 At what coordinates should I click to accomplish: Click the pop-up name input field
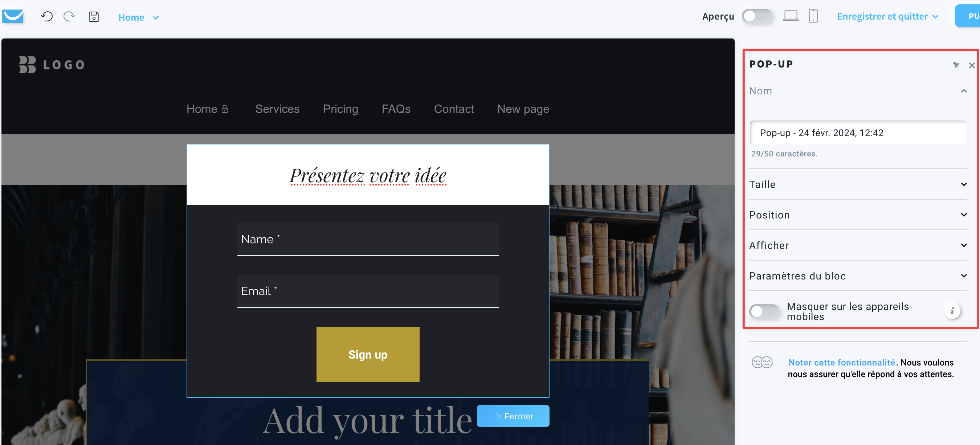(857, 133)
